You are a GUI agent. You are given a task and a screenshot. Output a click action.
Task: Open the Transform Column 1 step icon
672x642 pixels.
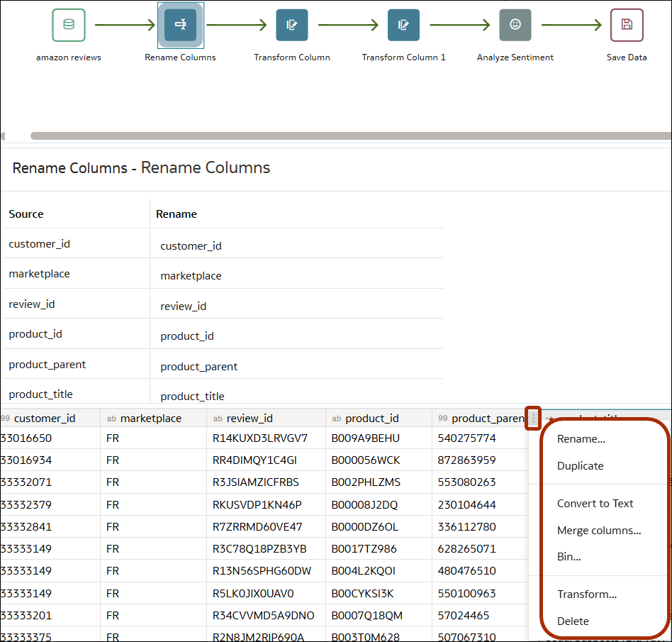click(x=404, y=25)
